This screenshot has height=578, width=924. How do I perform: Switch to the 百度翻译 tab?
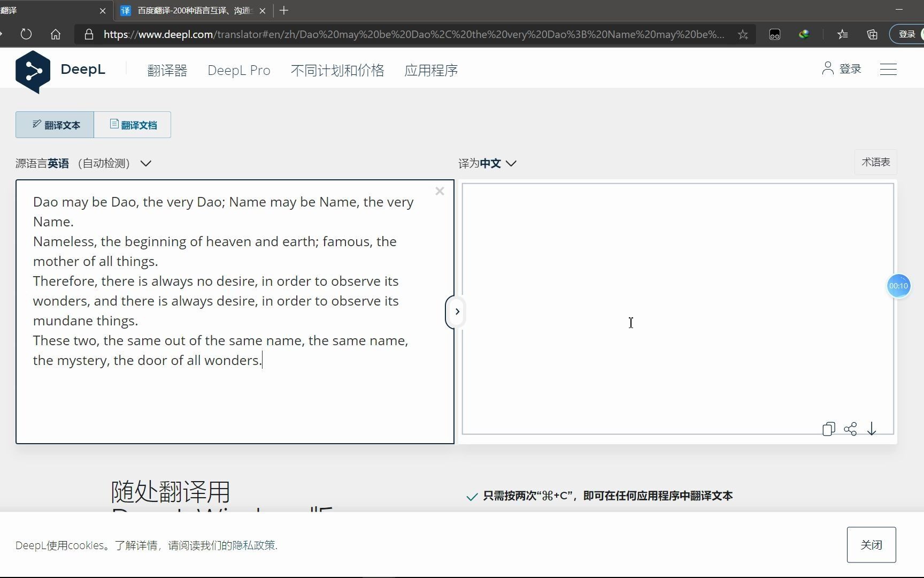(194, 11)
